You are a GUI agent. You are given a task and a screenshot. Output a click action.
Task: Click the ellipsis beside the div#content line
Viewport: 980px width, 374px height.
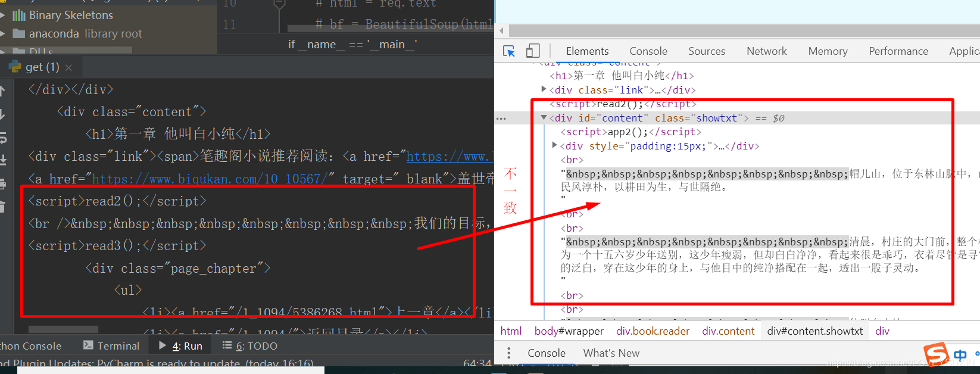click(501, 119)
